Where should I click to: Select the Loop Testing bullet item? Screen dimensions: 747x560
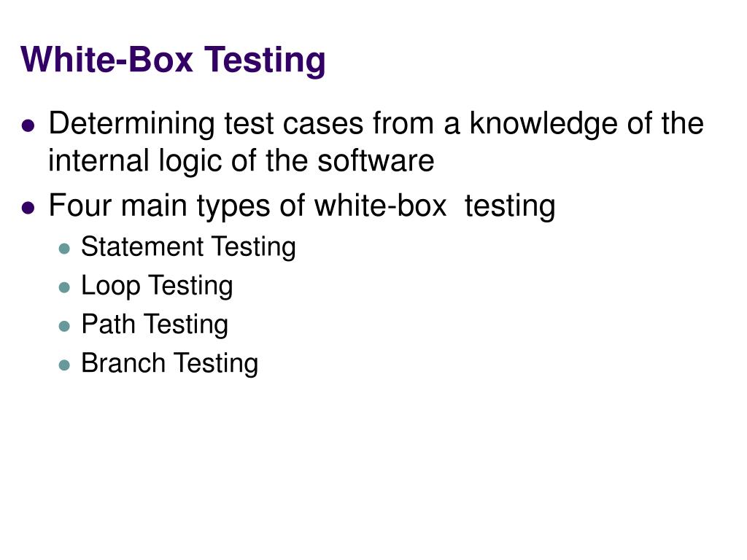pyautogui.click(x=157, y=286)
